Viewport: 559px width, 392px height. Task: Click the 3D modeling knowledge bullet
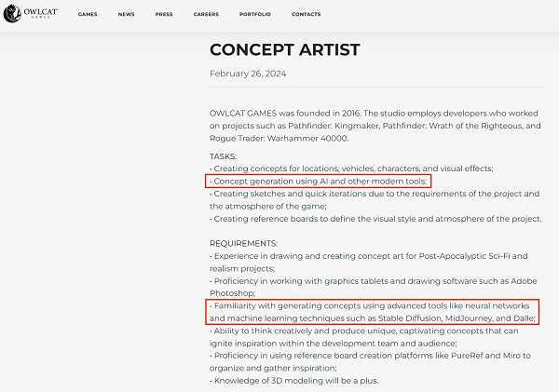pyautogui.click(x=294, y=380)
